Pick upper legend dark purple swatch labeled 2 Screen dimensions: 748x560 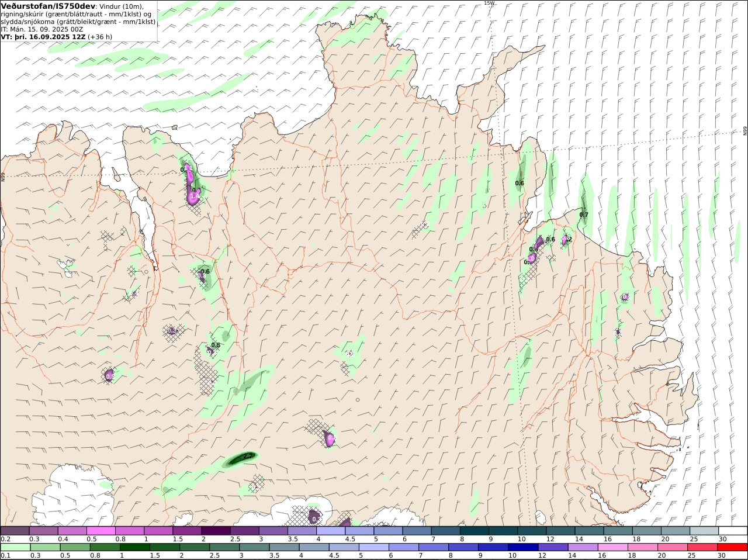click(216, 531)
